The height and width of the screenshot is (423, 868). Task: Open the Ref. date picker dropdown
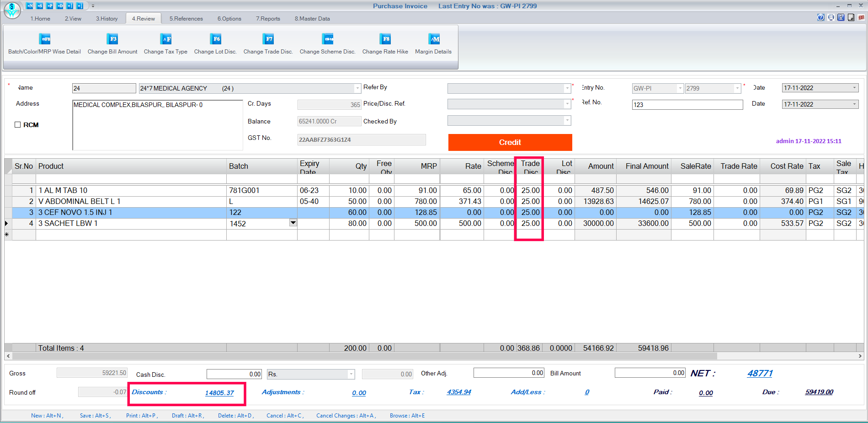[854, 104]
